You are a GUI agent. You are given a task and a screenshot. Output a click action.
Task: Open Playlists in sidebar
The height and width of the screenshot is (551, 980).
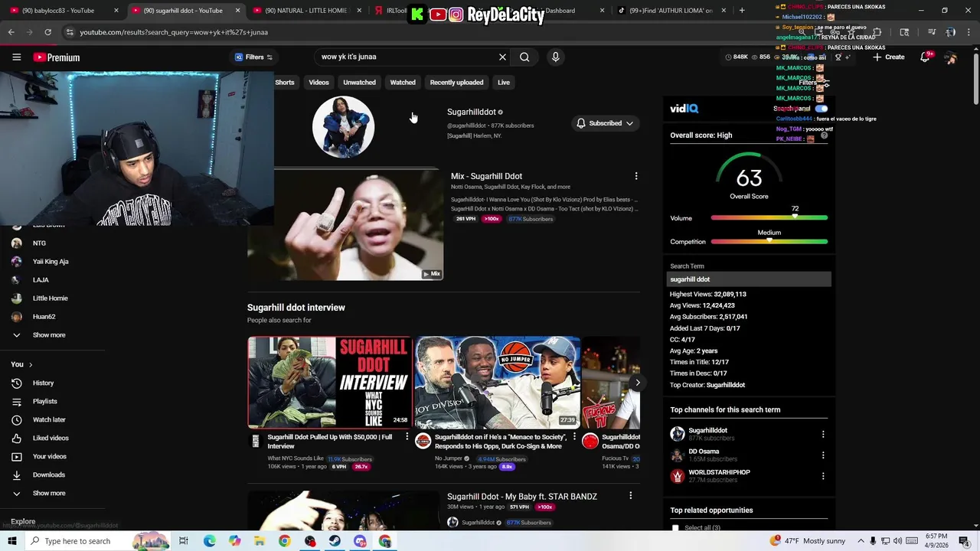click(44, 401)
